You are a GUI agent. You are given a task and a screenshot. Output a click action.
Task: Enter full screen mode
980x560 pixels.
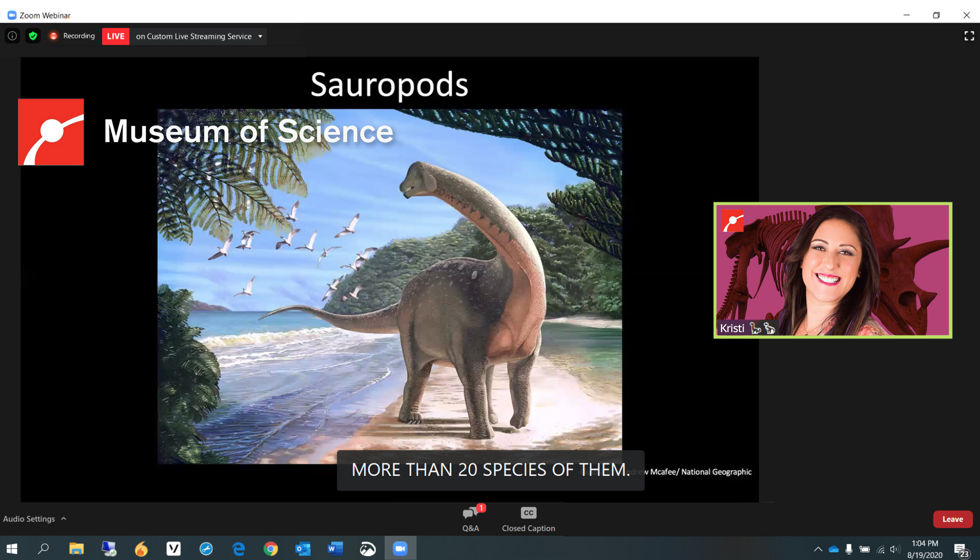pyautogui.click(x=969, y=36)
